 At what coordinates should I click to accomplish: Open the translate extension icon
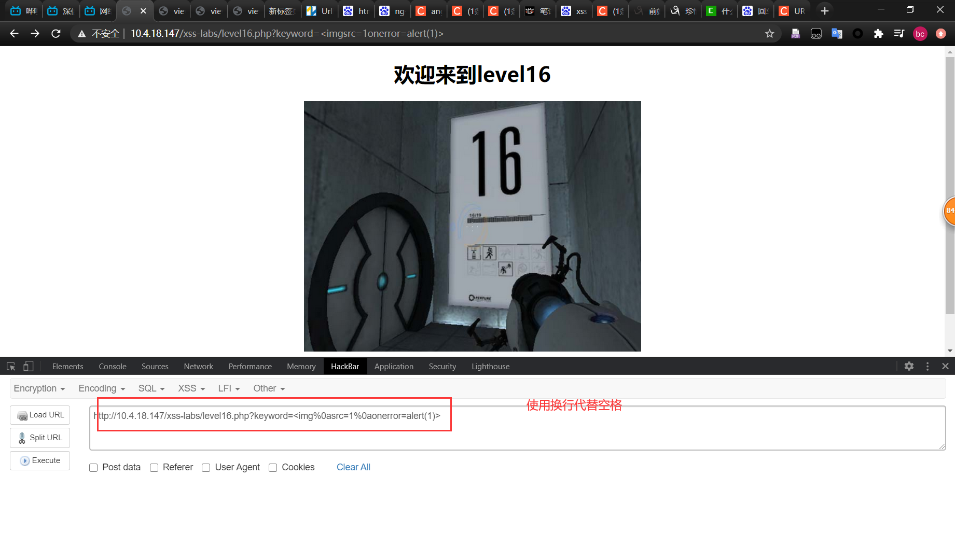837,34
